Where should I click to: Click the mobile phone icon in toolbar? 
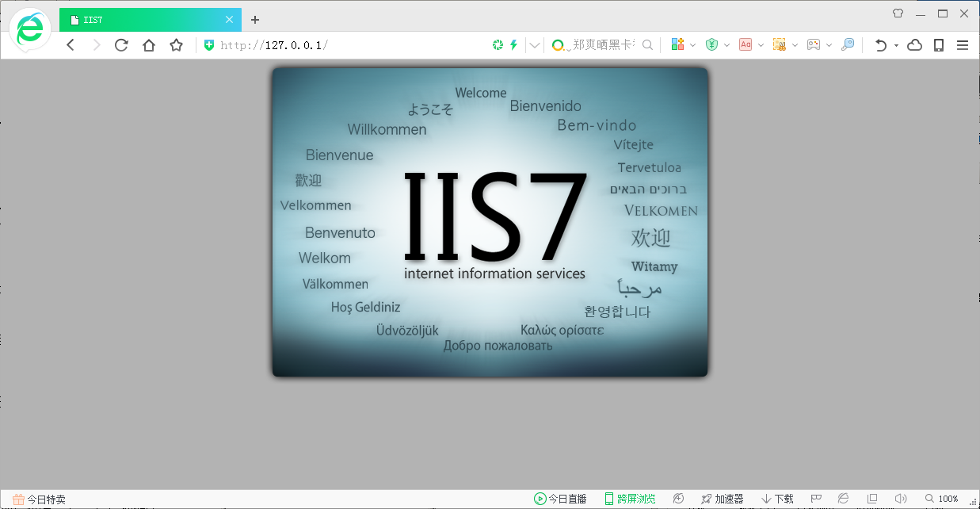[939, 45]
